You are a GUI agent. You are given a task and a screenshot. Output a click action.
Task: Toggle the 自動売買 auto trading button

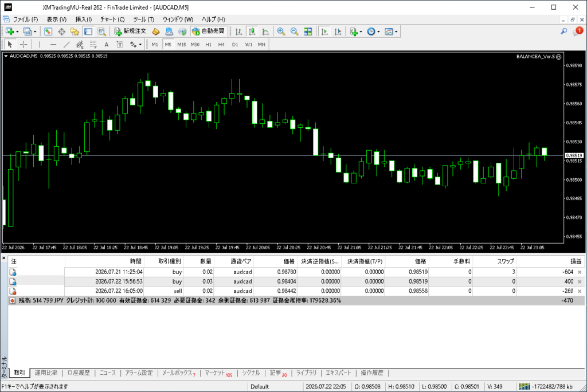tap(208, 32)
